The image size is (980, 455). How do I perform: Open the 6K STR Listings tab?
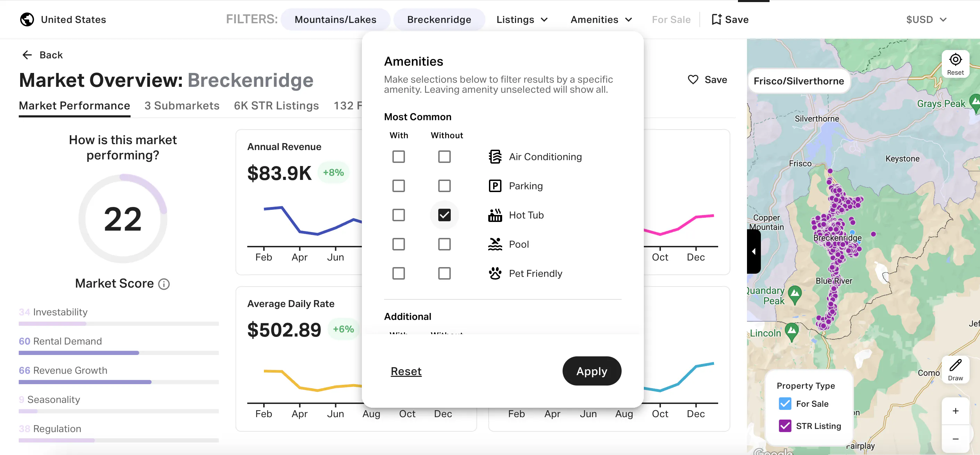click(x=276, y=106)
